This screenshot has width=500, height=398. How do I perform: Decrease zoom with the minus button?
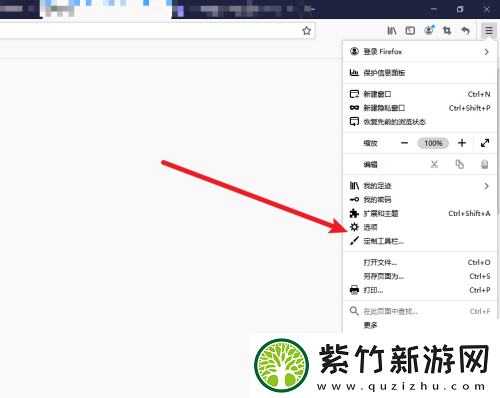[404, 143]
